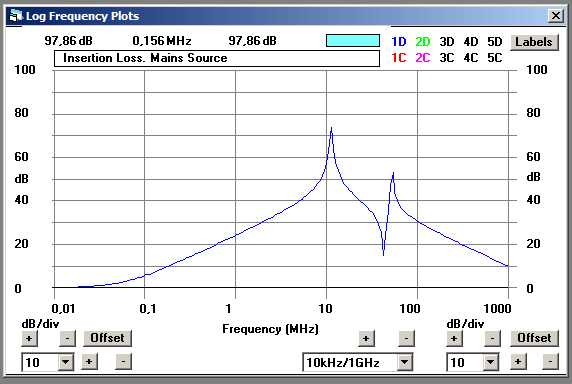
Task: Click the Insertion Loss title field
Action: click(217, 58)
